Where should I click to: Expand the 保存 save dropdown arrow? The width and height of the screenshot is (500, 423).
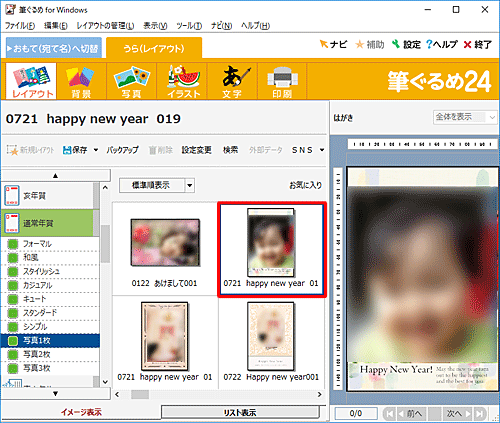tap(96, 150)
